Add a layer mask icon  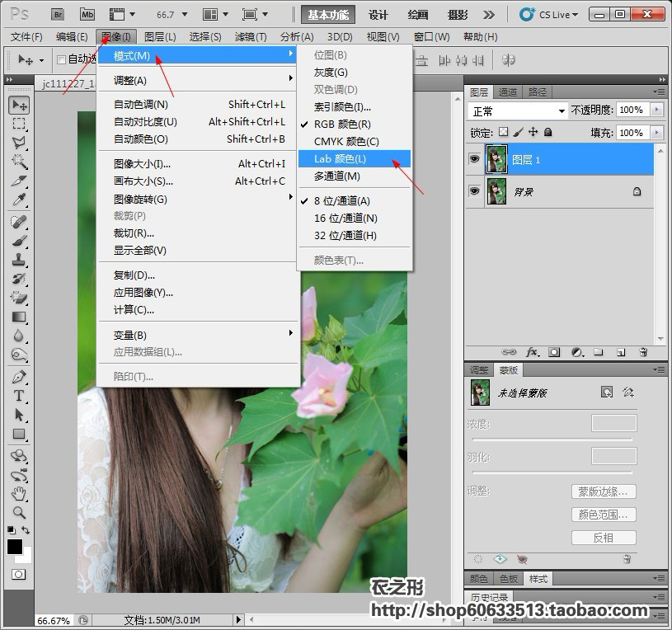[554, 352]
